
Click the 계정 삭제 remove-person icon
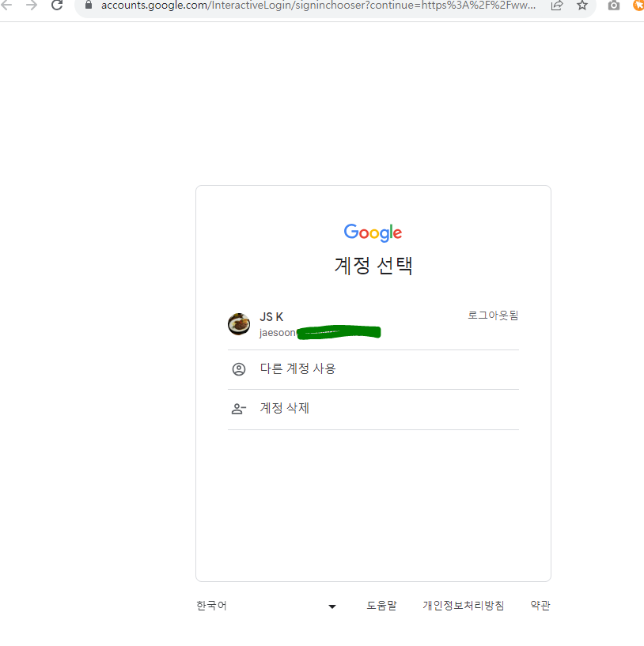point(239,409)
